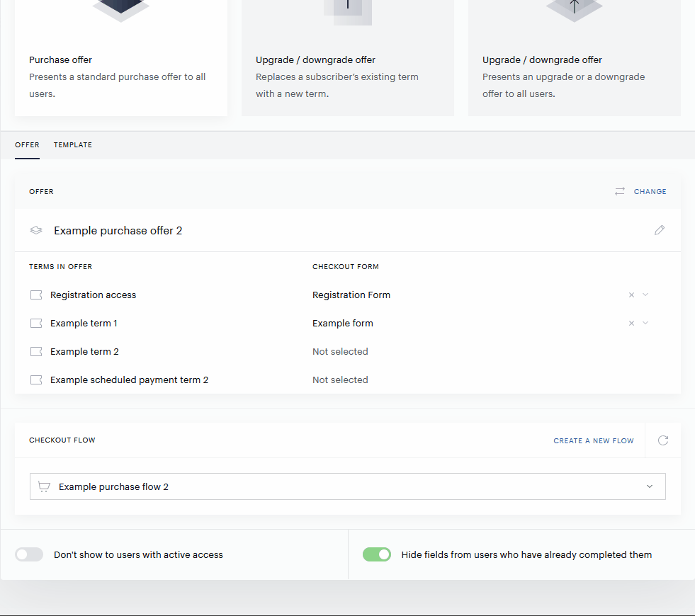Click Create a New Flow link
Screen dimensions: 695x616
point(594,440)
